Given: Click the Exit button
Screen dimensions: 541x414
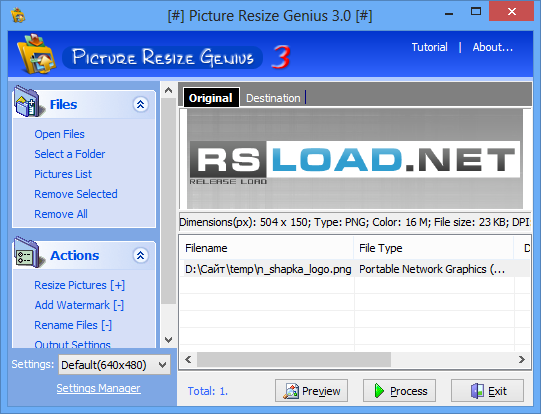Looking at the screenshot, I should pos(487,391).
